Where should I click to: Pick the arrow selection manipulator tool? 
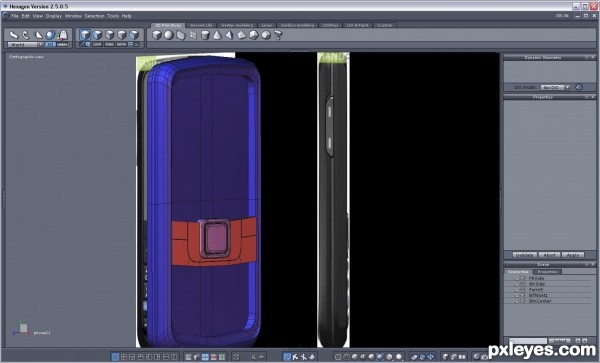[14, 35]
